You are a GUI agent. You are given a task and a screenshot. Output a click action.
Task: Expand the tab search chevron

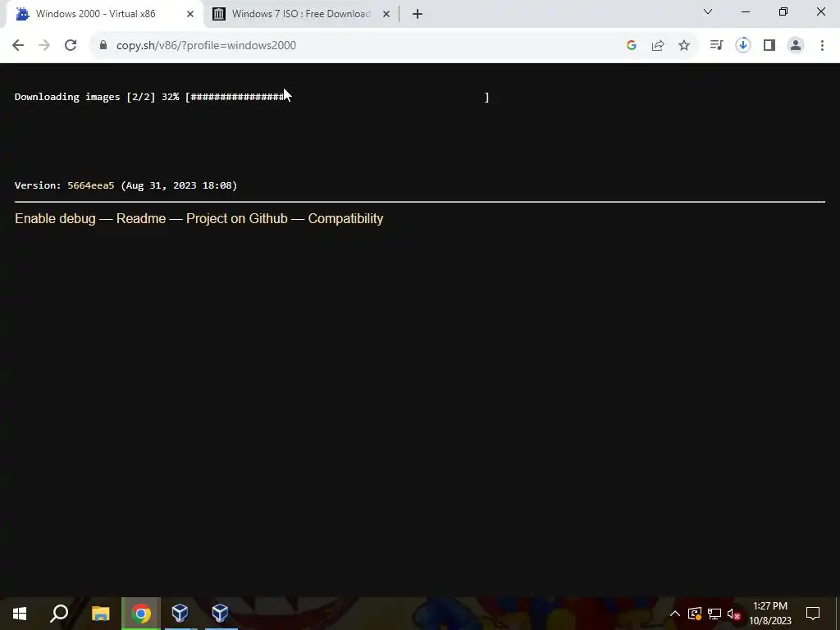tap(708, 11)
